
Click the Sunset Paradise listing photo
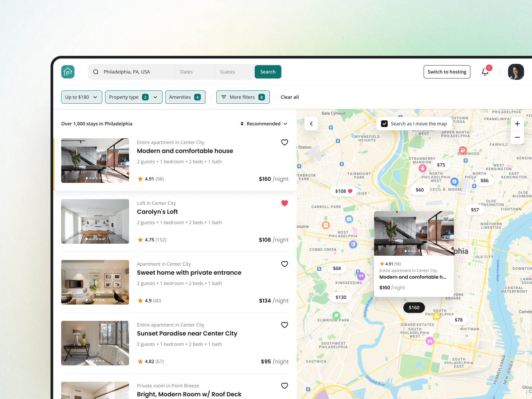click(x=95, y=343)
